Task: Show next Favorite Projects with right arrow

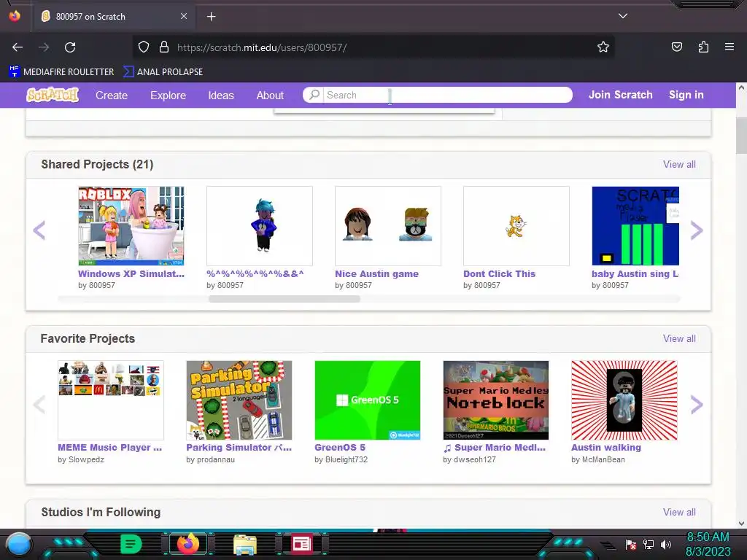Action: coord(697,405)
